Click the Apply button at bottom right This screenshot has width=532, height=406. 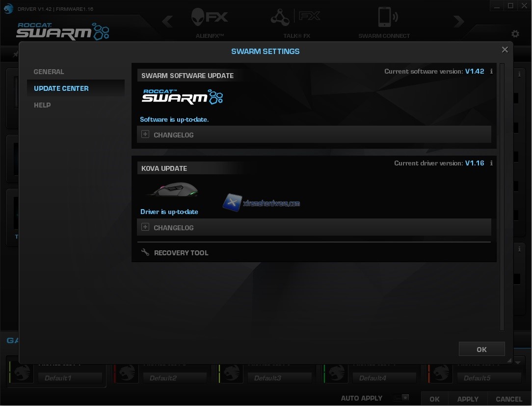467,399
